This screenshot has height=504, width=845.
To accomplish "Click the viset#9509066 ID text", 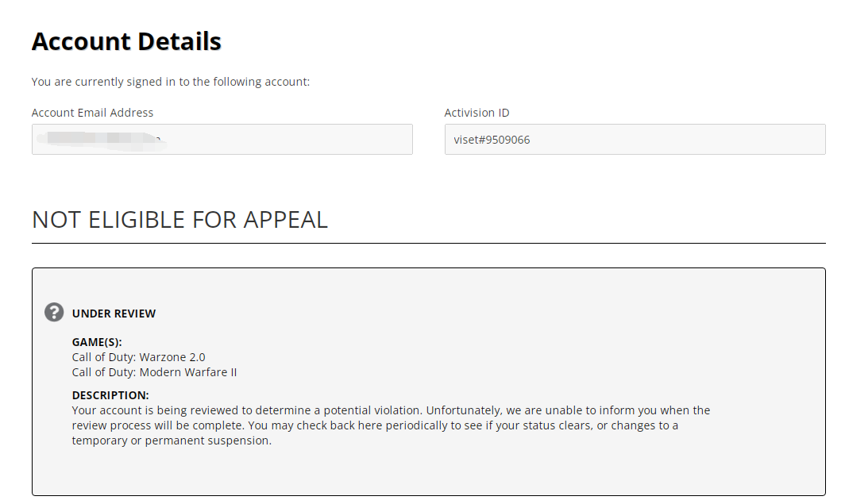I will tap(492, 140).
